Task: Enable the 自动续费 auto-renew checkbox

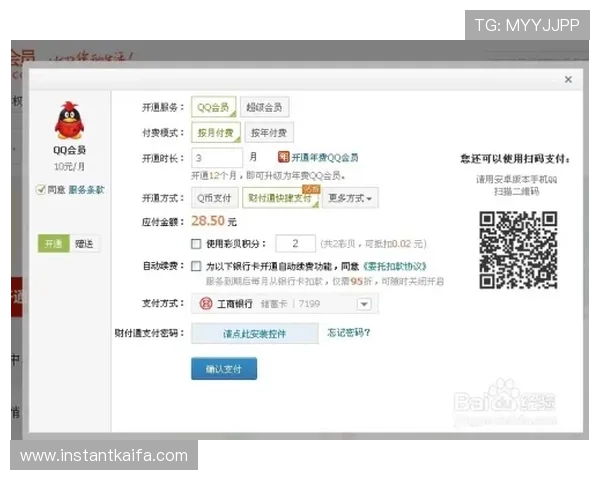Action: coord(196,266)
